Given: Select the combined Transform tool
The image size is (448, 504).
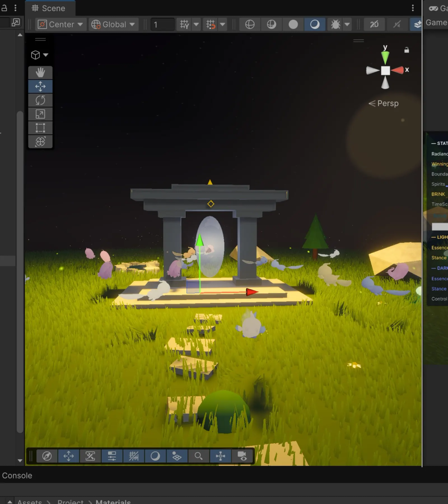Looking at the screenshot, I should coord(40,142).
